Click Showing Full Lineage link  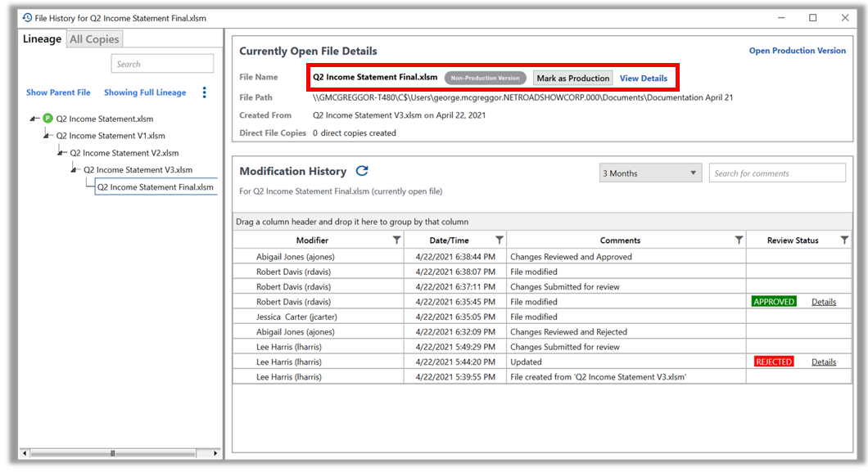click(x=145, y=92)
